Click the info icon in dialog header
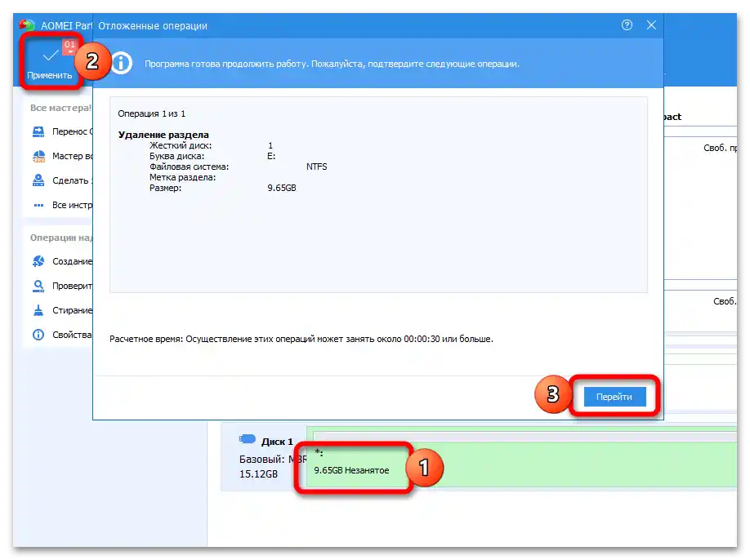This screenshot has height=560, width=750. (122, 63)
